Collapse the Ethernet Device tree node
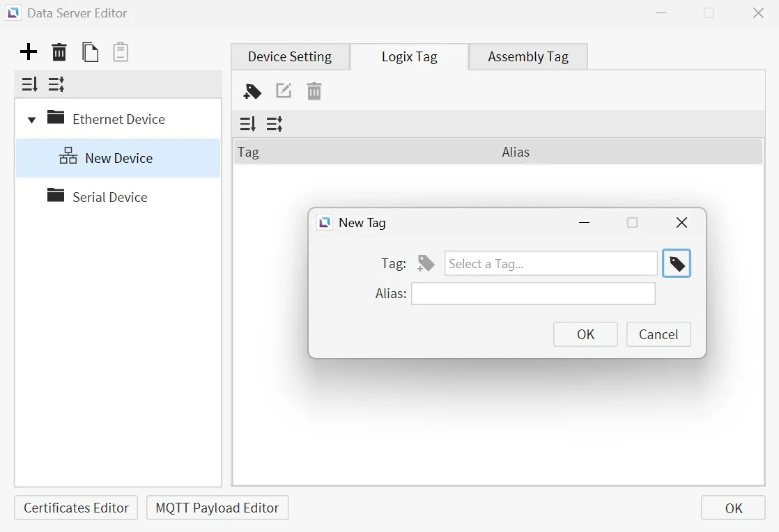Viewport: 779px width, 532px height. [31, 120]
